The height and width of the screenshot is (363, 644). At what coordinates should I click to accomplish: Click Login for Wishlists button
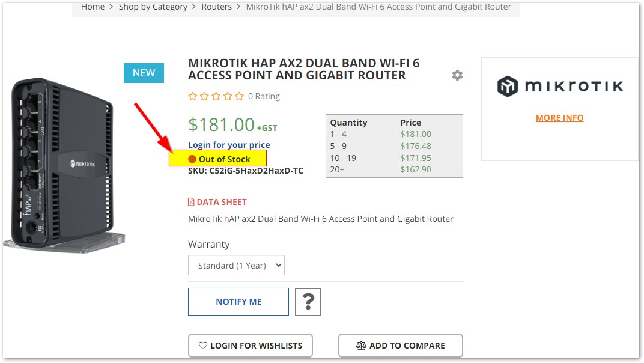[x=251, y=346]
